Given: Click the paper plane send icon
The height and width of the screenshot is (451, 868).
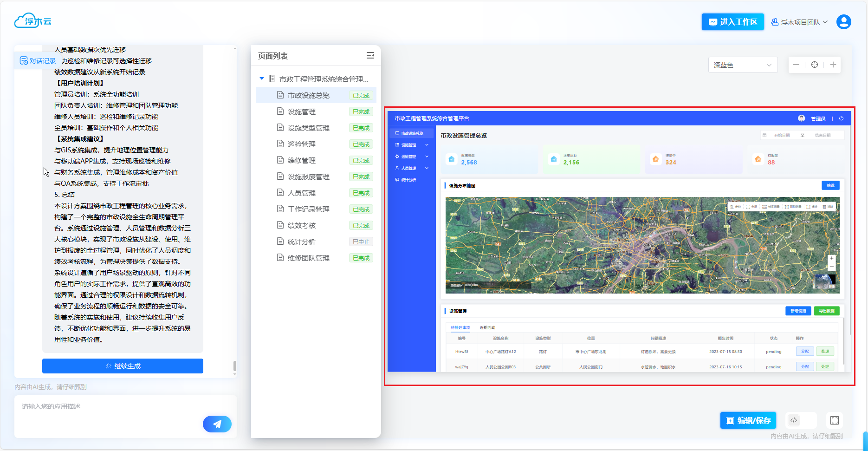Looking at the screenshot, I should 217,424.
